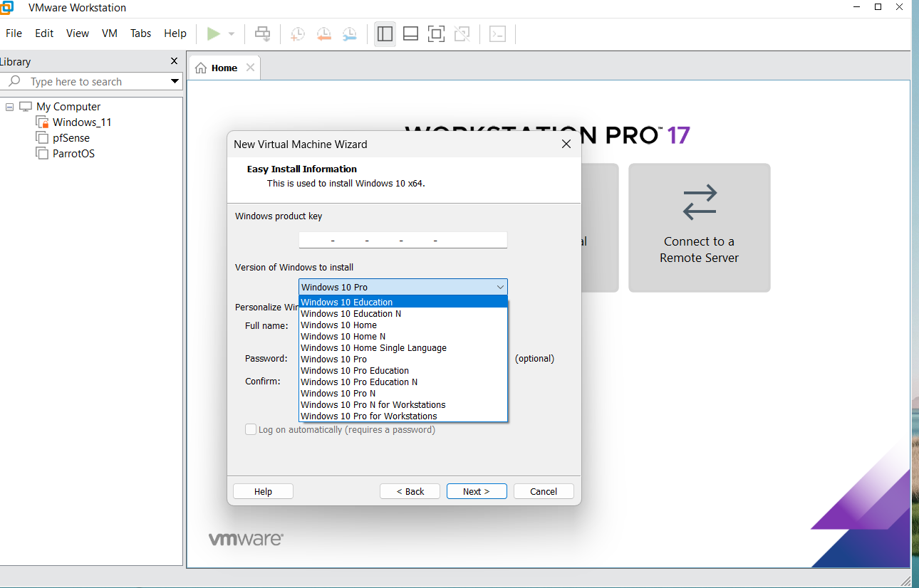Choose Windows 10 Pro Education
919x588 pixels.
point(403,370)
